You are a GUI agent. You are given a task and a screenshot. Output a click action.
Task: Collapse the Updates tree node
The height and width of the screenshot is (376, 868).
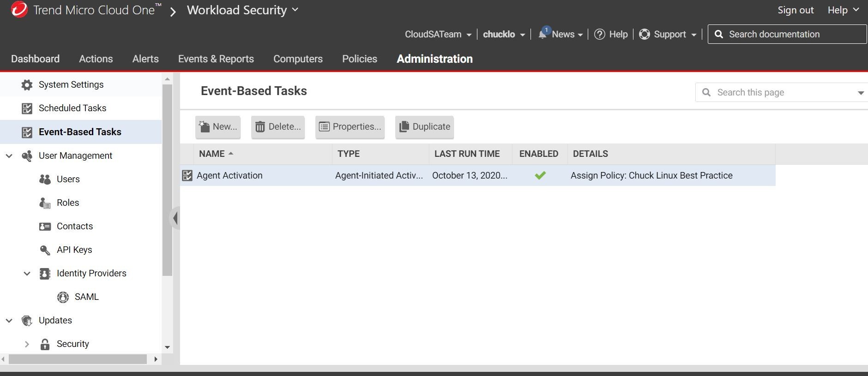coord(9,321)
